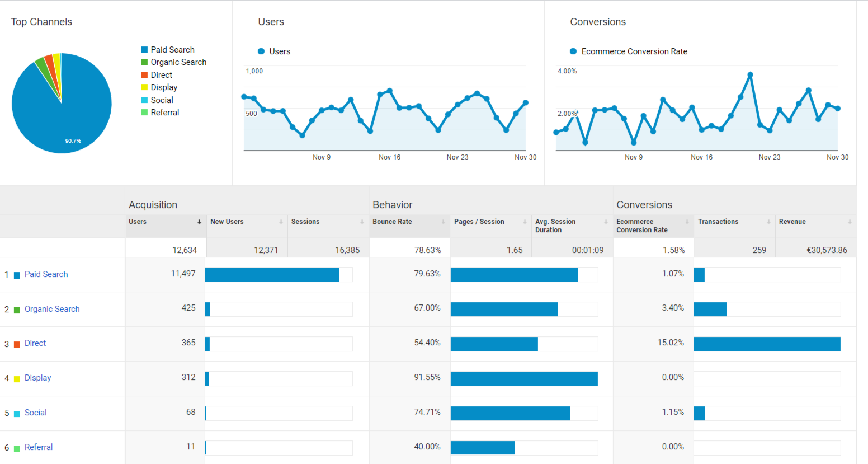Click the Revenue column sort arrow
Viewport: 868px width, 464px height.
pyautogui.click(x=850, y=222)
